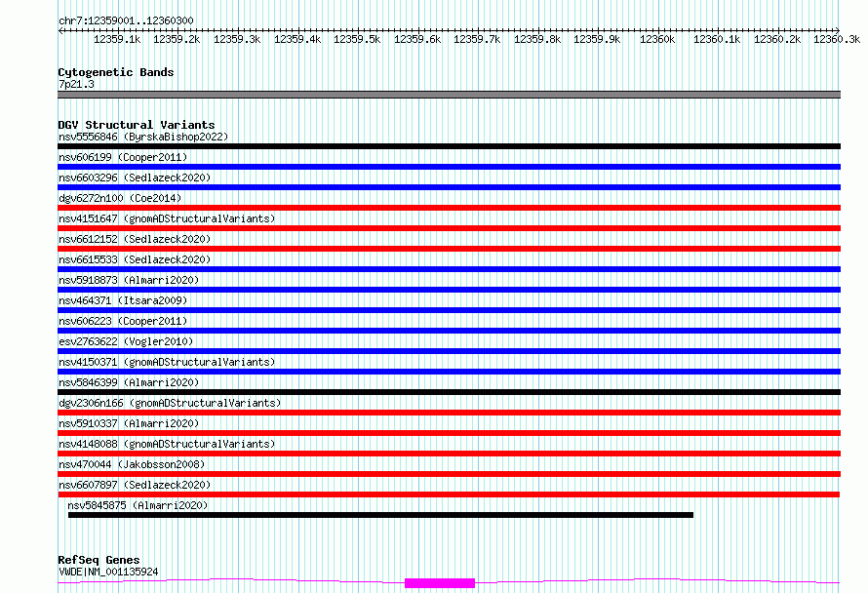The width and height of the screenshot is (868, 593).
Task: Open nsv6607897 (Sedlazeck2020) label
Action: [x=135, y=485]
